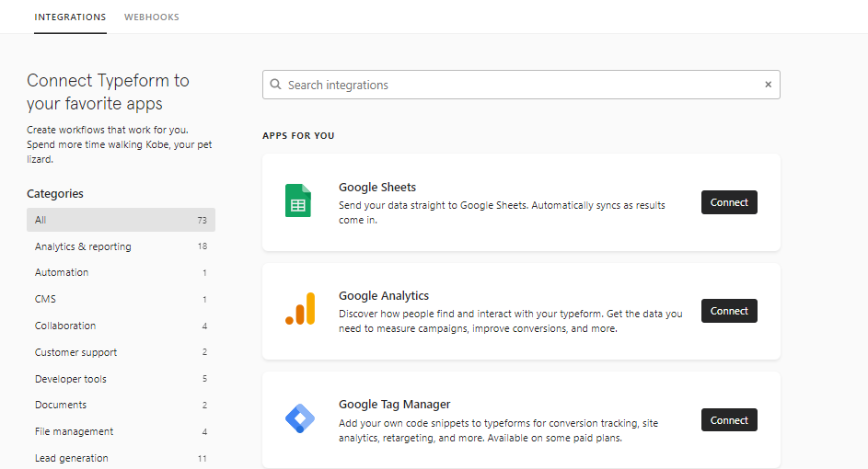
Task: Select the Developer tools category
Action: pyautogui.click(x=121, y=379)
